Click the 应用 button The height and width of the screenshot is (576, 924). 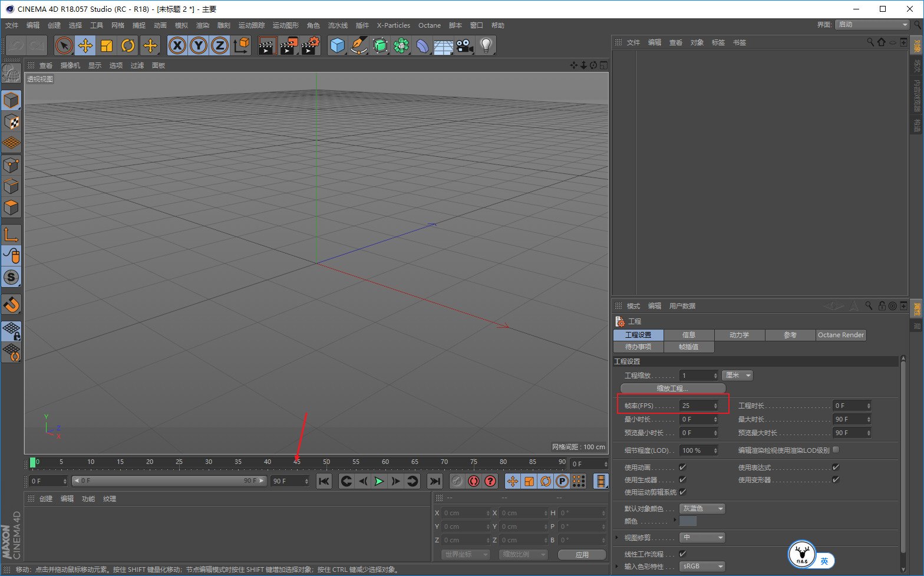click(582, 555)
